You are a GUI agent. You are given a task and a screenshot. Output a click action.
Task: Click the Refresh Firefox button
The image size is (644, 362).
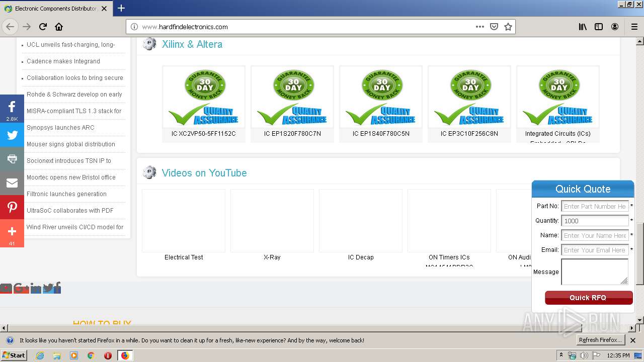(601, 340)
